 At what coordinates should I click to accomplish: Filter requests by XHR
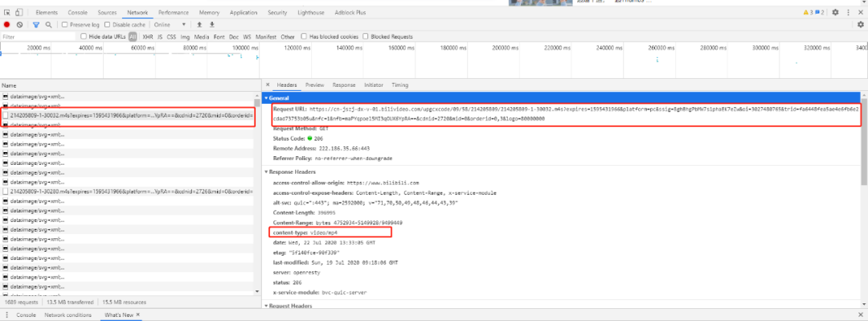coord(147,36)
